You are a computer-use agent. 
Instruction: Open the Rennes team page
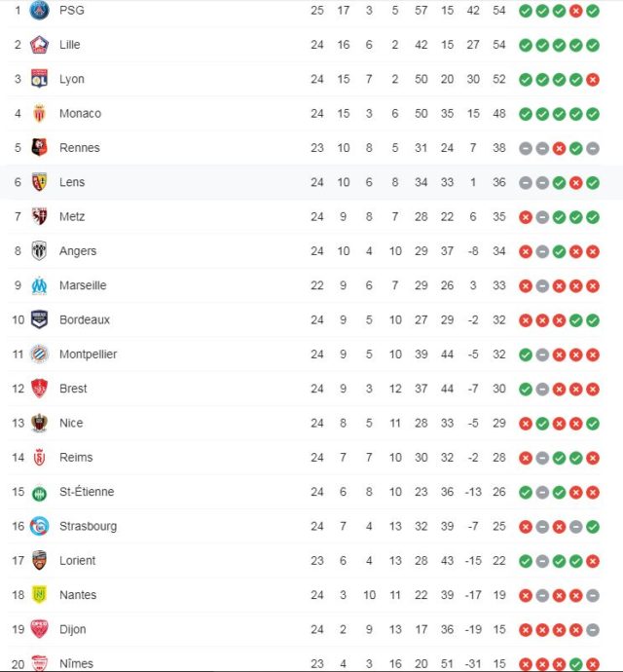(79, 148)
